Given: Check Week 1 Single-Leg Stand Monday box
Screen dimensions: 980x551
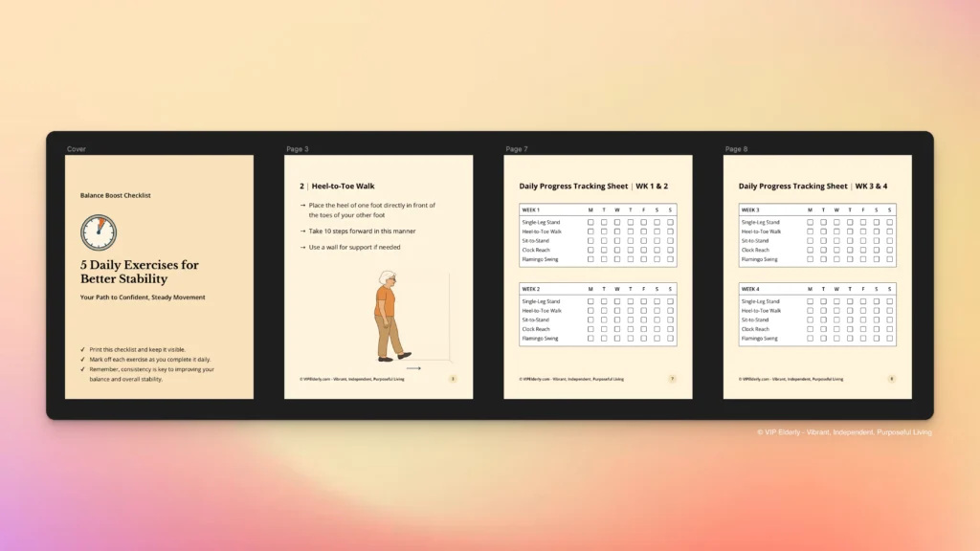Looking at the screenshot, I should (x=590, y=222).
